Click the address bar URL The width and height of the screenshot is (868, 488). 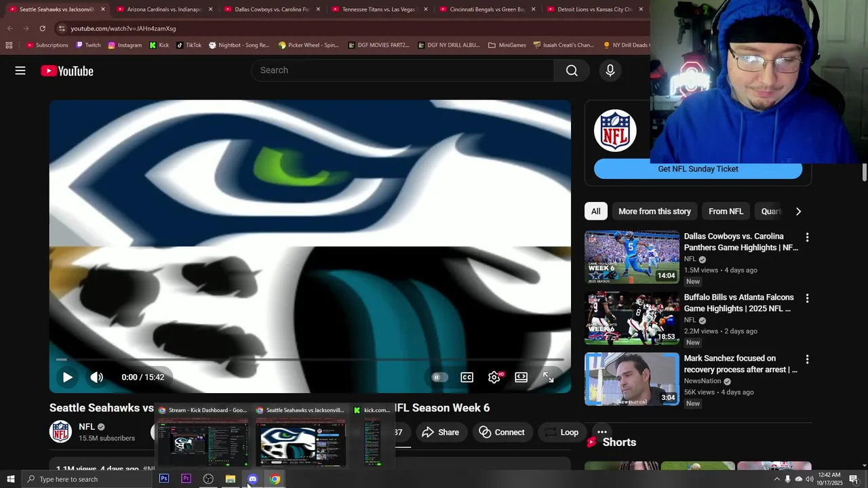click(123, 28)
